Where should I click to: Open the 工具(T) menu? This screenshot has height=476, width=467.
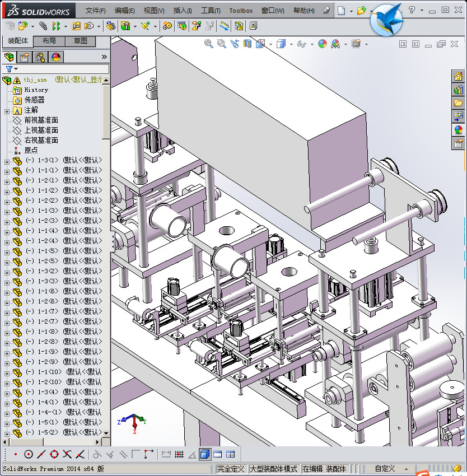pos(211,11)
